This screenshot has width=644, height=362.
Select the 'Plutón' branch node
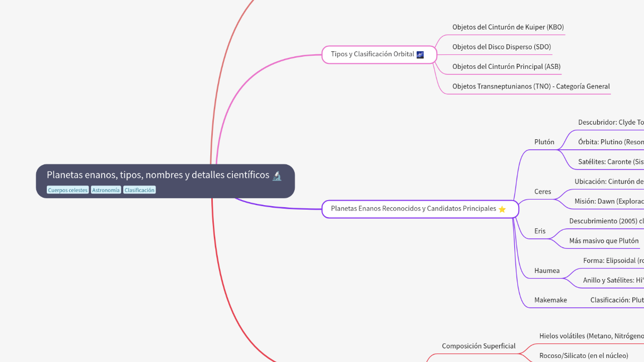coord(544,142)
